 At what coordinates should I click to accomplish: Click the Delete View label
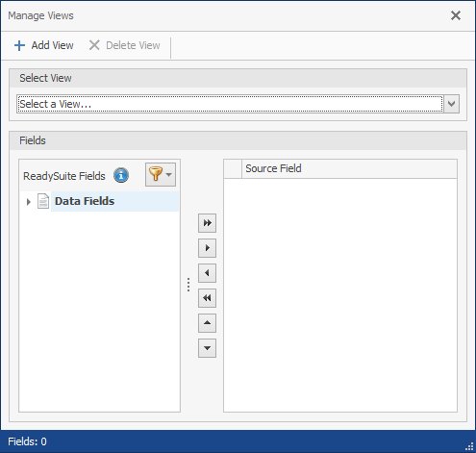coord(133,45)
